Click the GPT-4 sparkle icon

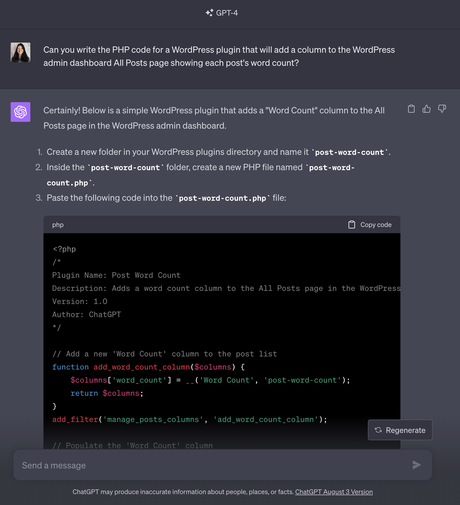(x=209, y=13)
